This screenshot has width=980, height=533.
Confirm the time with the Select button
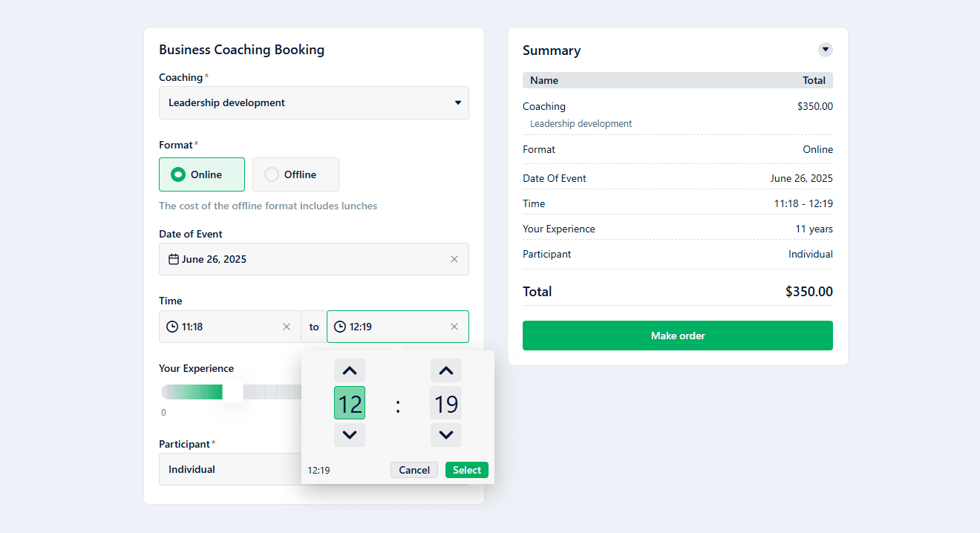pyautogui.click(x=466, y=469)
